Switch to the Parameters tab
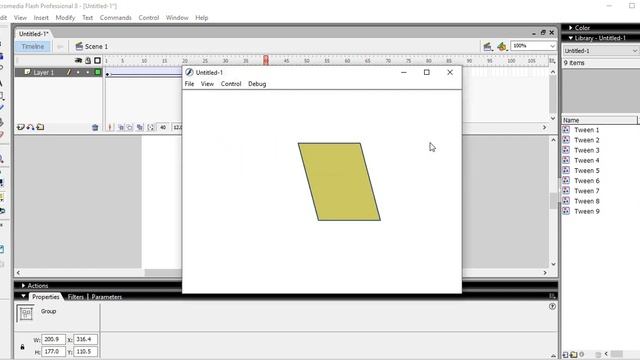 [x=107, y=297]
